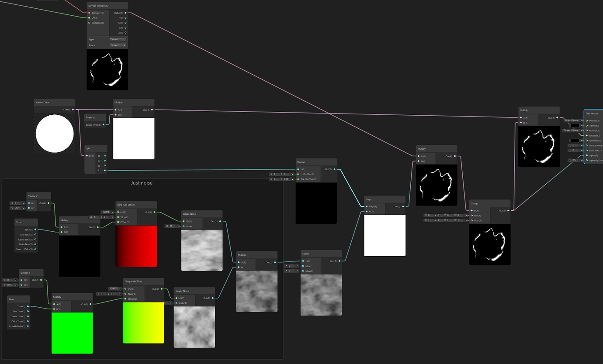This screenshot has height=364, width=603.
Task: Click the R(1) output port on Sample Texture 2D
Action: [x=125, y=18]
